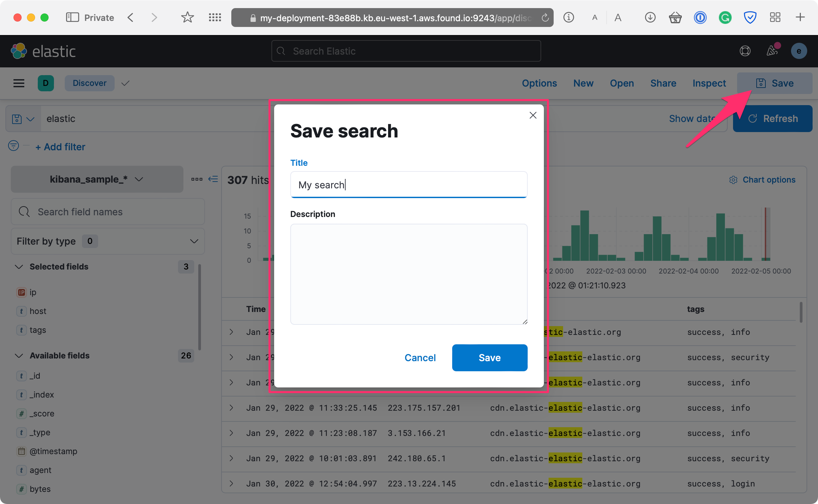Open the newsfeed celebration icon
This screenshot has height=504, width=818.
click(772, 51)
